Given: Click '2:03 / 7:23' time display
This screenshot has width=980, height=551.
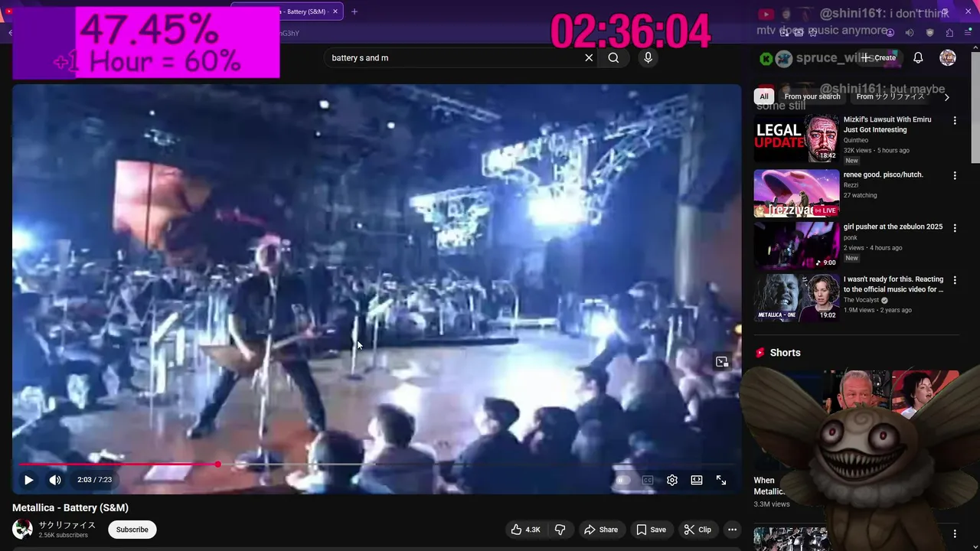Looking at the screenshot, I should tap(94, 480).
